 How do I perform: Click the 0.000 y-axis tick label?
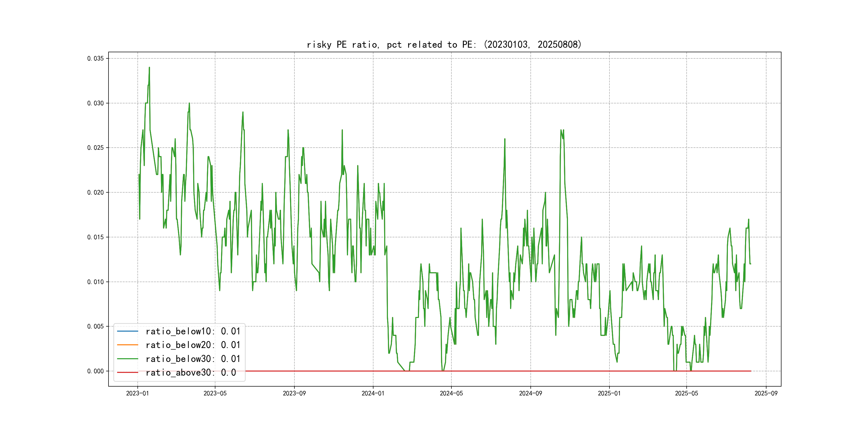95,371
